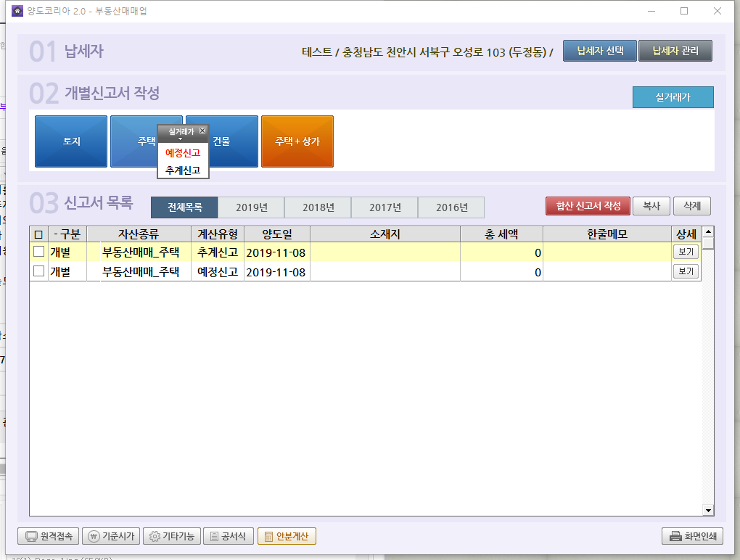
Task: Print screen with 화면인쇄 button
Action: tap(692, 537)
